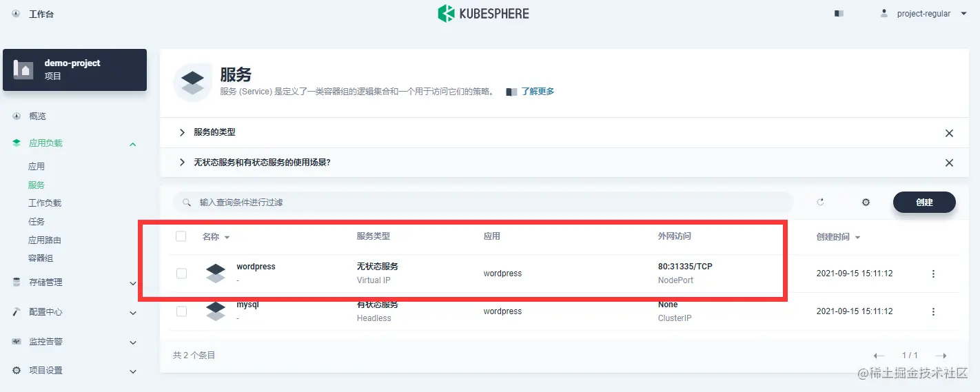
Task: Click the 配置中心 hammer icon
Action: pos(17,311)
